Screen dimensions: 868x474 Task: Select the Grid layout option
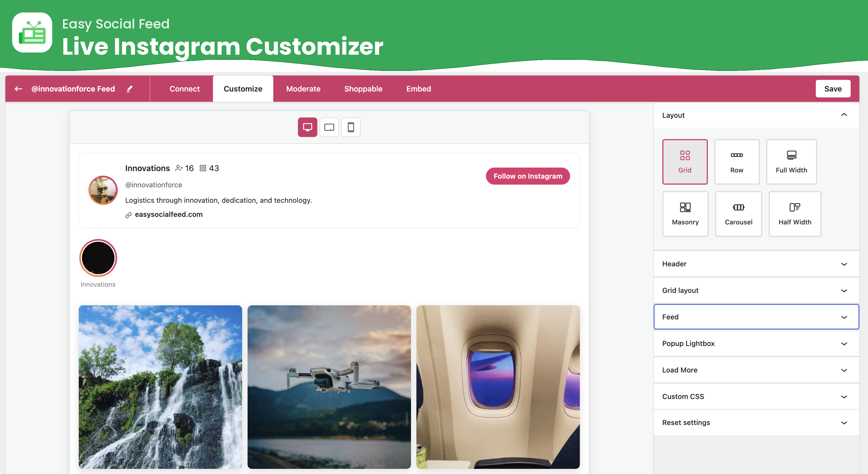tap(685, 162)
